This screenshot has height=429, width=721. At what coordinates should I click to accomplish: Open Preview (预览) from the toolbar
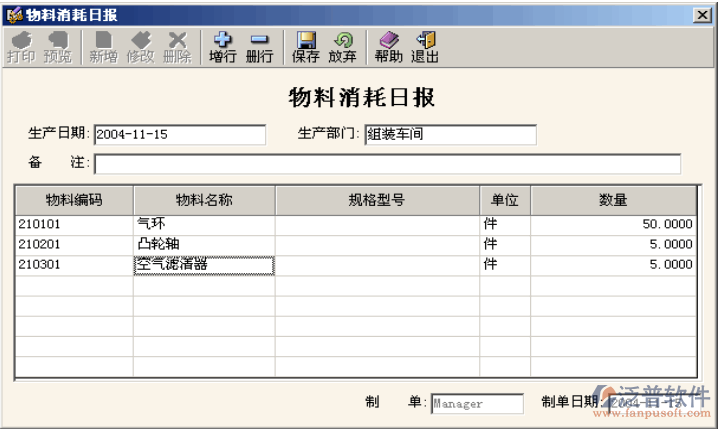(x=57, y=47)
